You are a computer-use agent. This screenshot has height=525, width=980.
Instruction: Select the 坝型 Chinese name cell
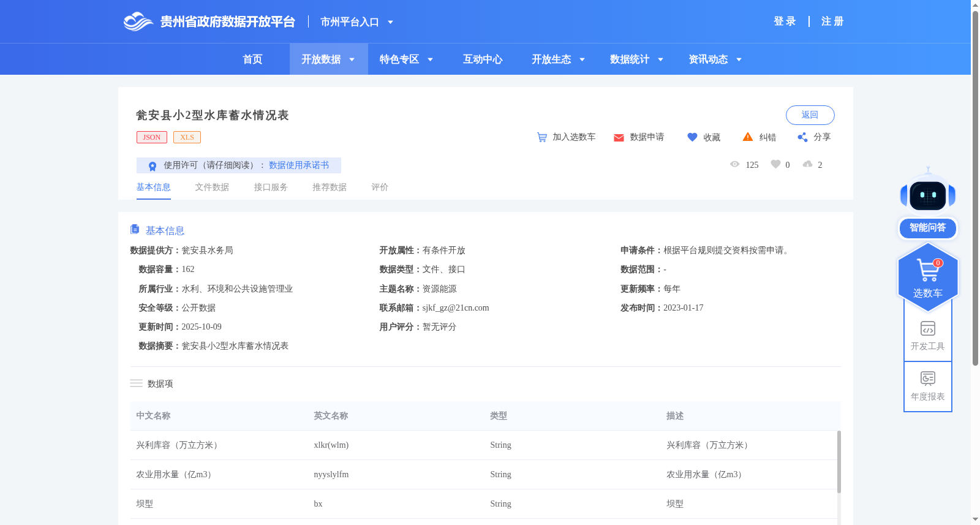pos(145,504)
